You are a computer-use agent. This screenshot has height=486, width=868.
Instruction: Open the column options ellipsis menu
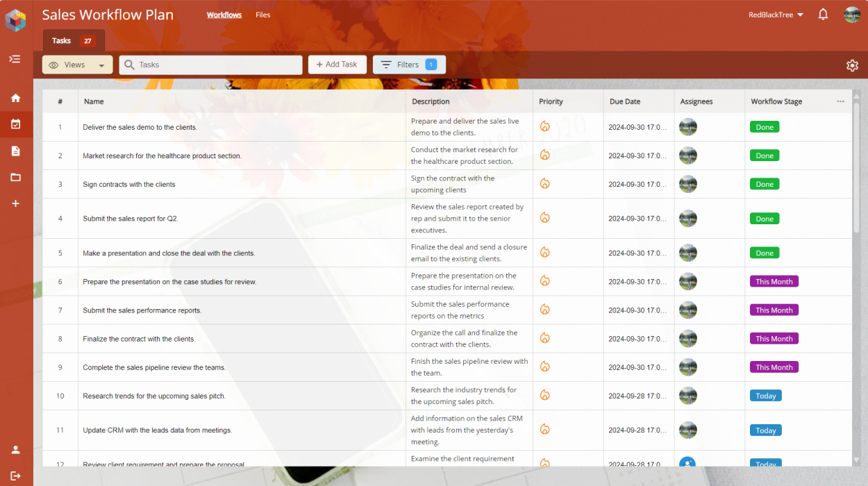(x=840, y=101)
